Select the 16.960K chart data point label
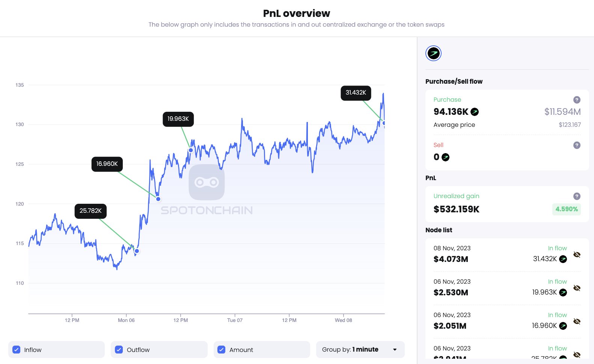The height and width of the screenshot is (364, 594). click(x=107, y=164)
